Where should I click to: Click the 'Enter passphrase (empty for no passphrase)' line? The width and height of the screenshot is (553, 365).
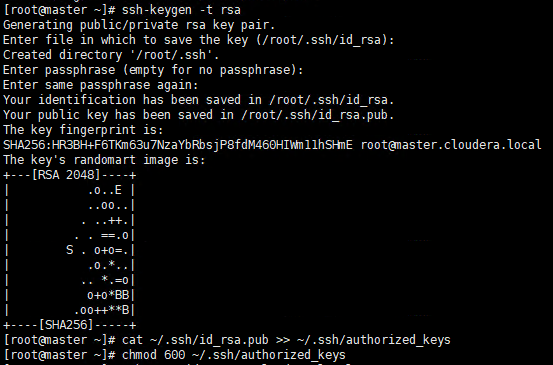[x=153, y=70]
